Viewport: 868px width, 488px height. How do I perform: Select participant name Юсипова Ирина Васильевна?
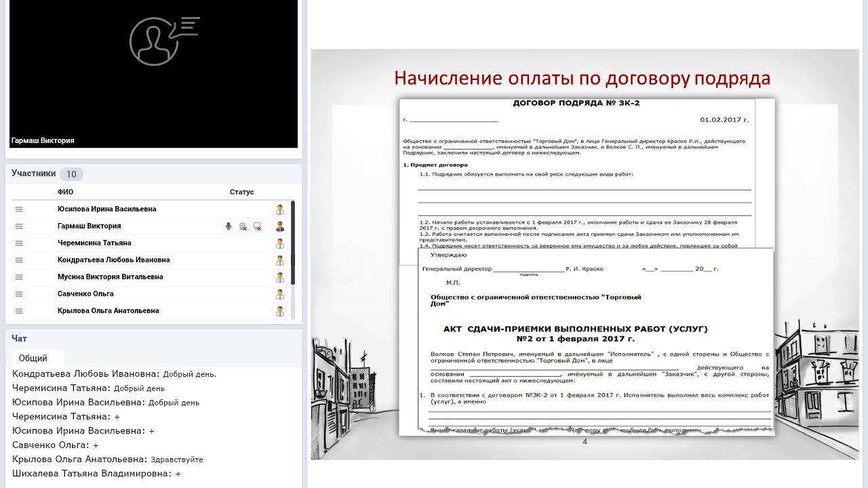(x=106, y=209)
